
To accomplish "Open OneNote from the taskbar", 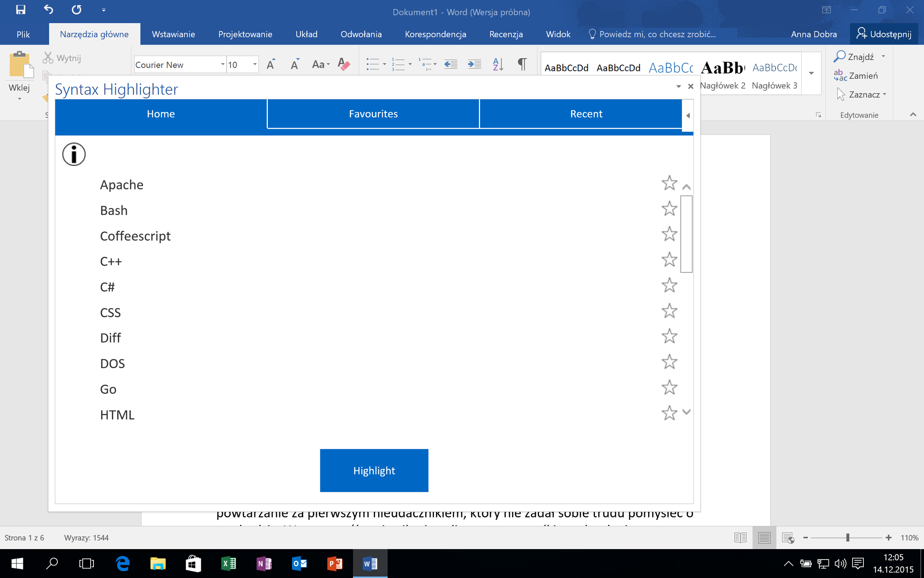I will pyautogui.click(x=264, y=564).
